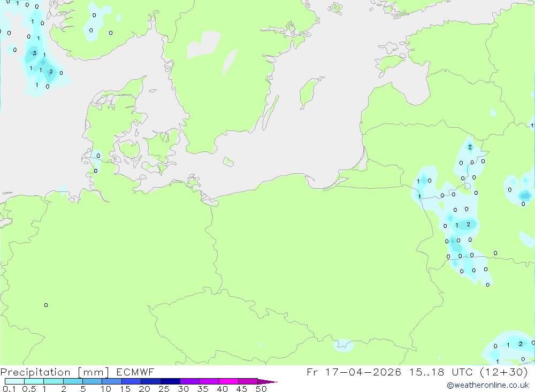This screenshot has width=535, height=392.
Task: Click the '(12+30)' forecast run text
Action: click(x=503, y=372)
